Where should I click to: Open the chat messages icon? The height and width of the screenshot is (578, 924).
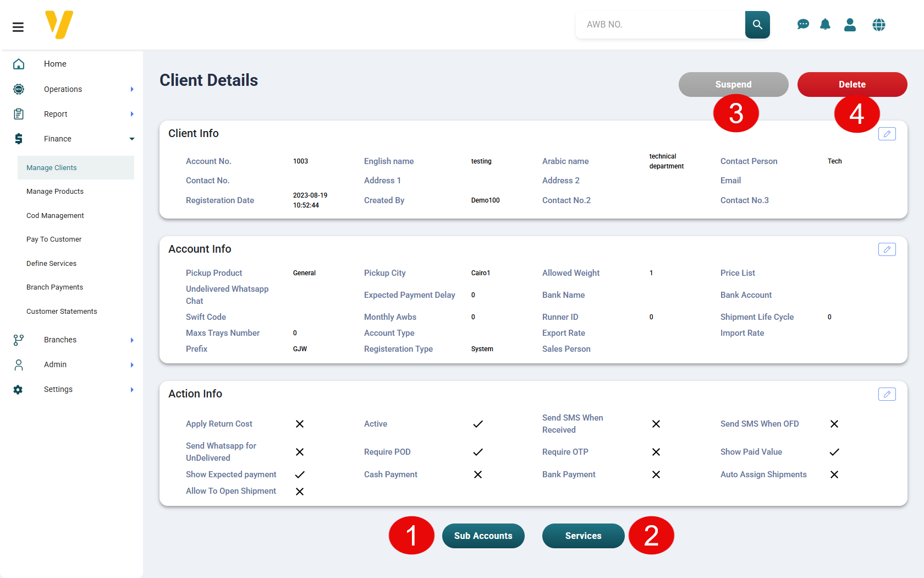(803, 25)
